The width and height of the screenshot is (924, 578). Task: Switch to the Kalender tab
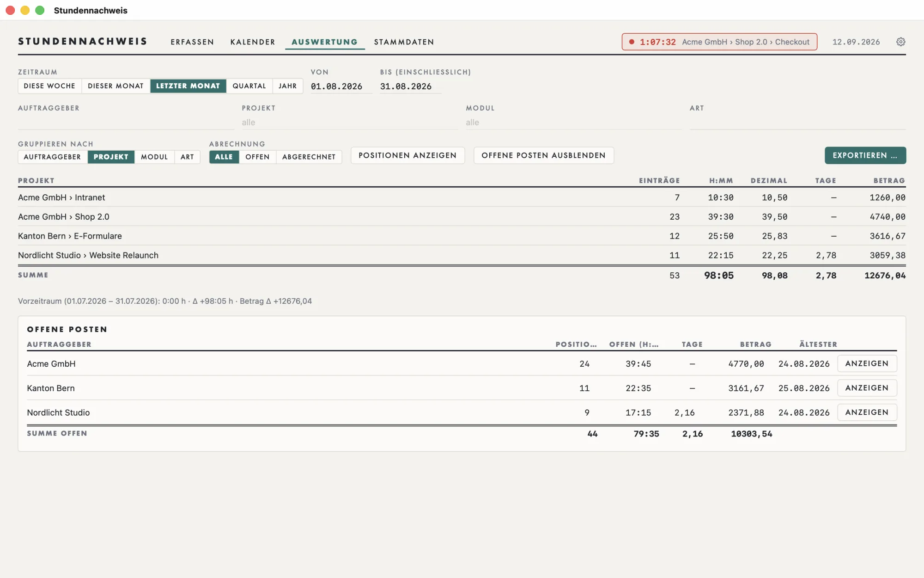[x=253, y=42]
